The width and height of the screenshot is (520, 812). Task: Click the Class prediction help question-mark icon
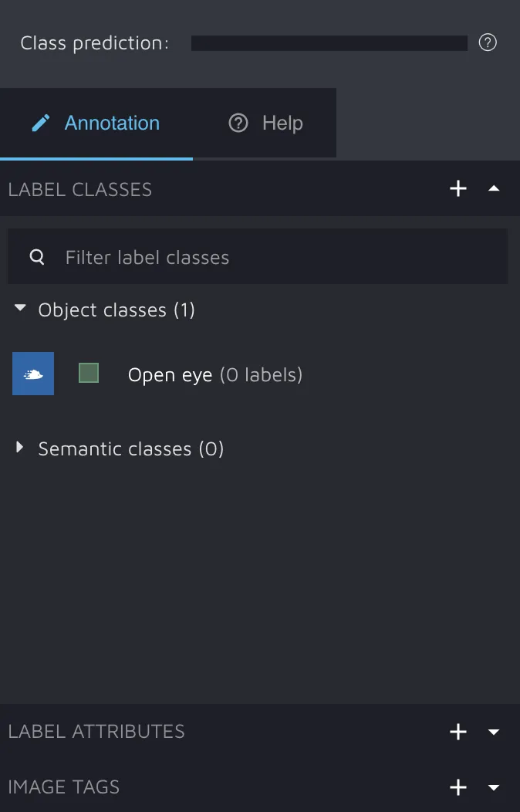pyautogui.click(x=488, y=42)
